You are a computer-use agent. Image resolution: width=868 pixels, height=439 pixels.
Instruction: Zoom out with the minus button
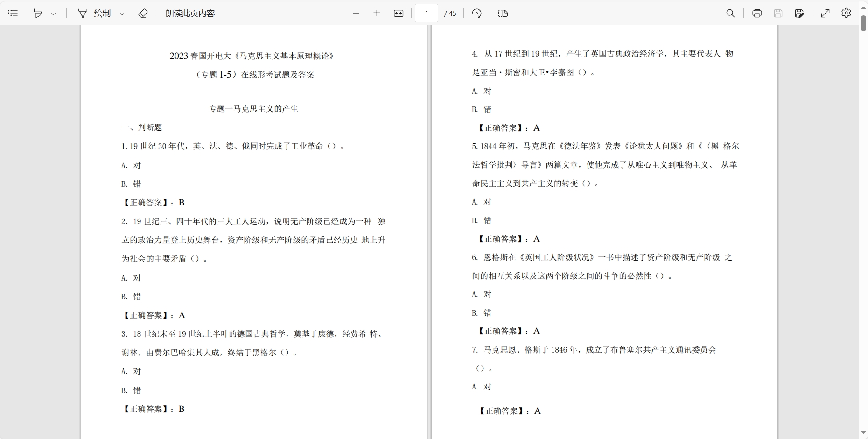pos(356,13)
